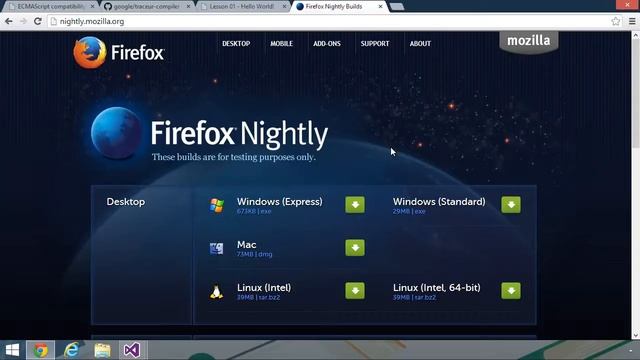Click the browser back arrow
Viewport: 640px width, 360px height.
9,21
